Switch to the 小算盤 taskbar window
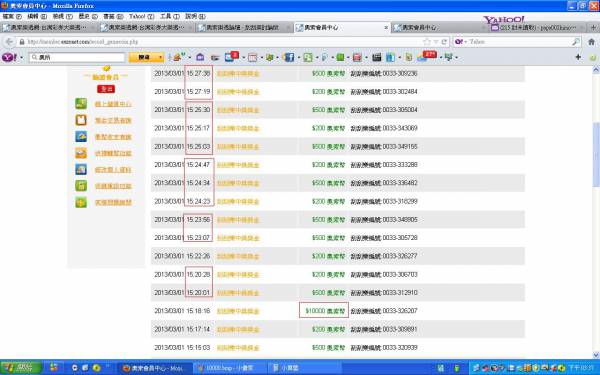The height and width of the screenshot is (375, 600). 304,368
